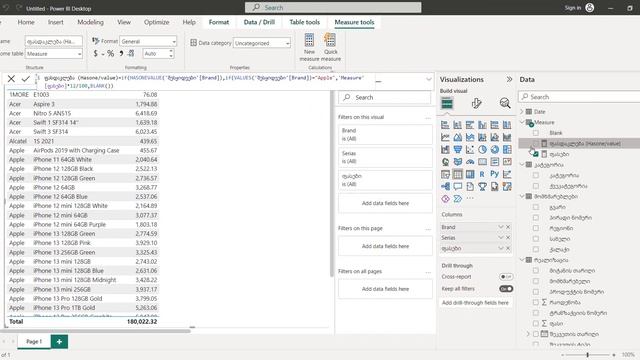Pick the funnel chart visual
The width and height of the screenshot is (640, 360).
pos(458,150)
